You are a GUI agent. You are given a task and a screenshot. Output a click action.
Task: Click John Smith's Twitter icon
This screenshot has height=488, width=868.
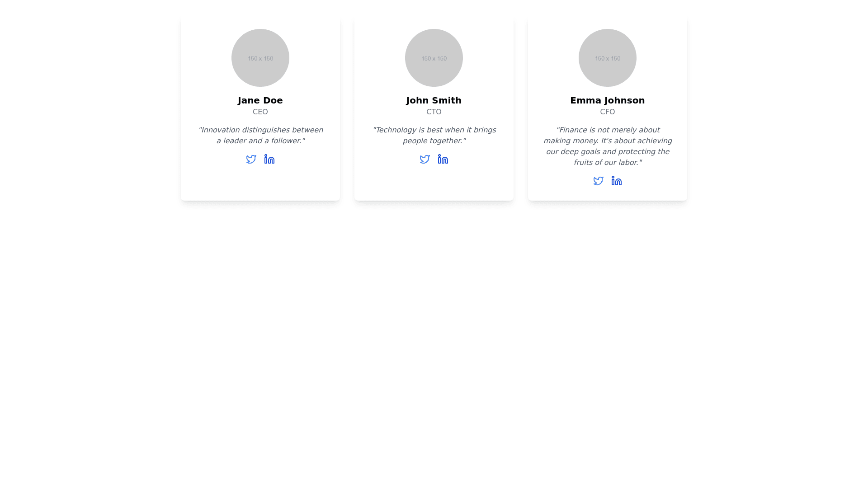tap(425, 159)
